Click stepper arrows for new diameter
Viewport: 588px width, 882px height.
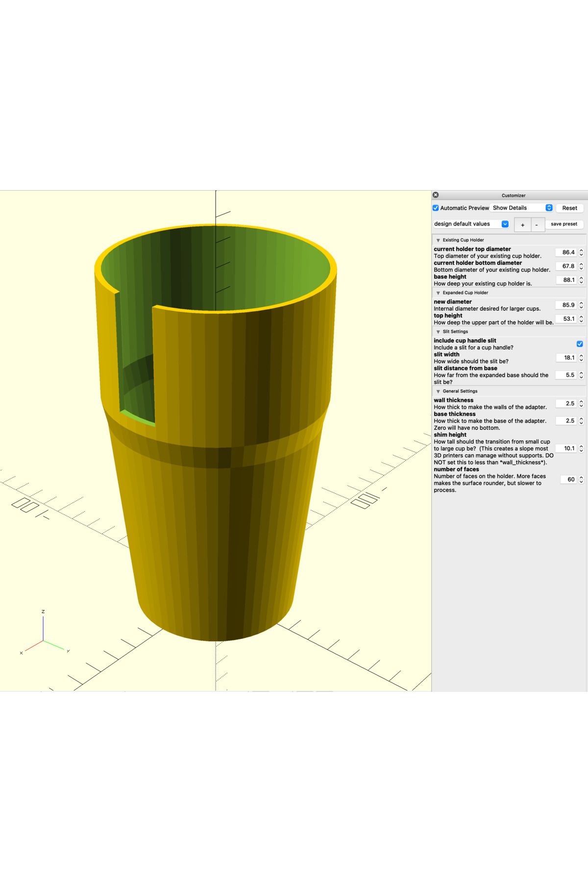(x=581, y=305)
